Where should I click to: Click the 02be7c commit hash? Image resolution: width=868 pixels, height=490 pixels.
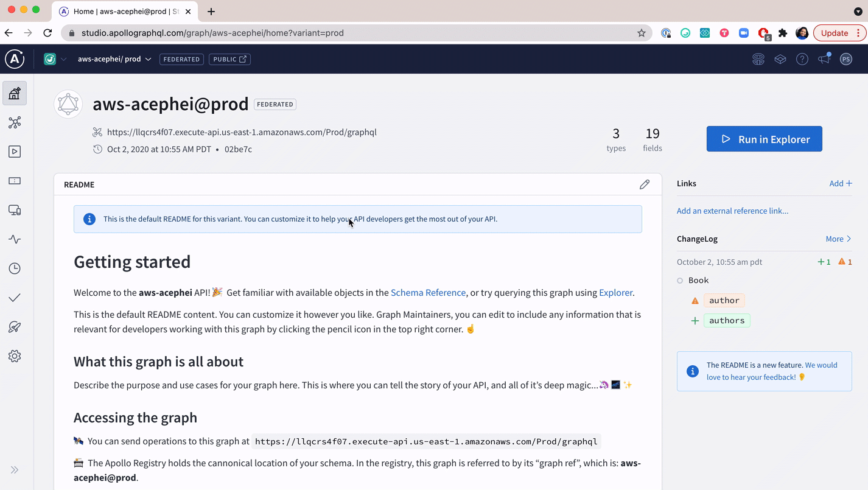[x=238, y=149]
